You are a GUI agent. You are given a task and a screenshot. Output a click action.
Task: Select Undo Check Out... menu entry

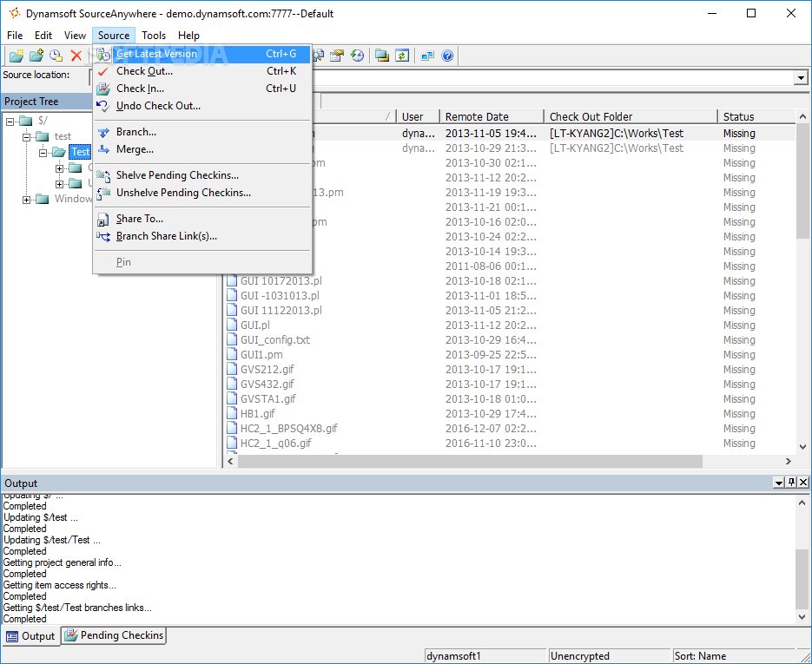pyautogui.click(x=202, y=106)
